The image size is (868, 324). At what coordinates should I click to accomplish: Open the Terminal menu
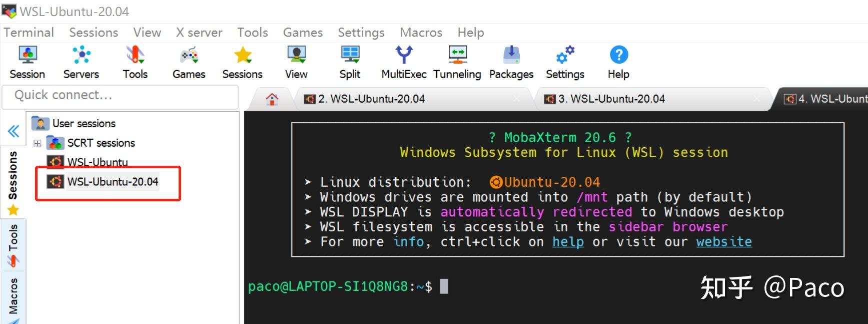[29, 33]
